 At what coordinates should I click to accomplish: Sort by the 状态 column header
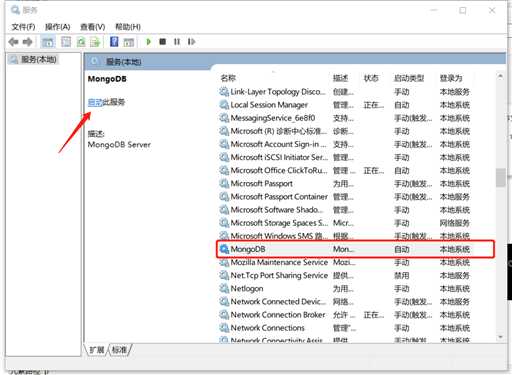[371, 78]
